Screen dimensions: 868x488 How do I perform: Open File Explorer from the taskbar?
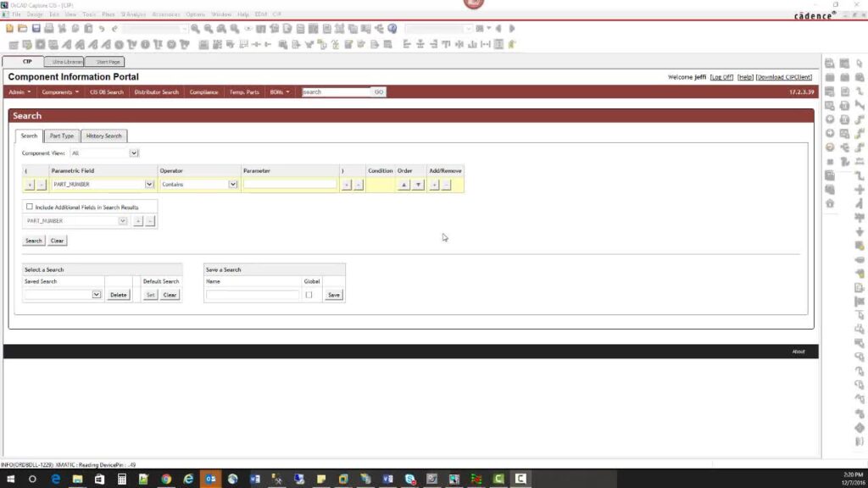(77, 479)
